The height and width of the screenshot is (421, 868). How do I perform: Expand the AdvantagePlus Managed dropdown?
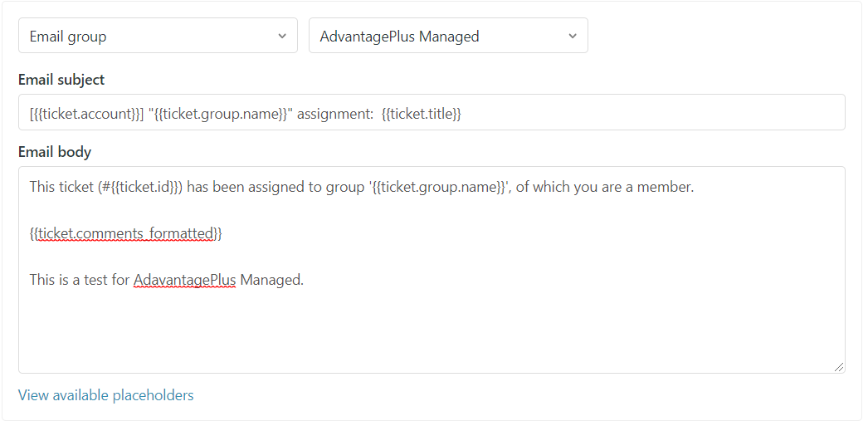(440, 37)
